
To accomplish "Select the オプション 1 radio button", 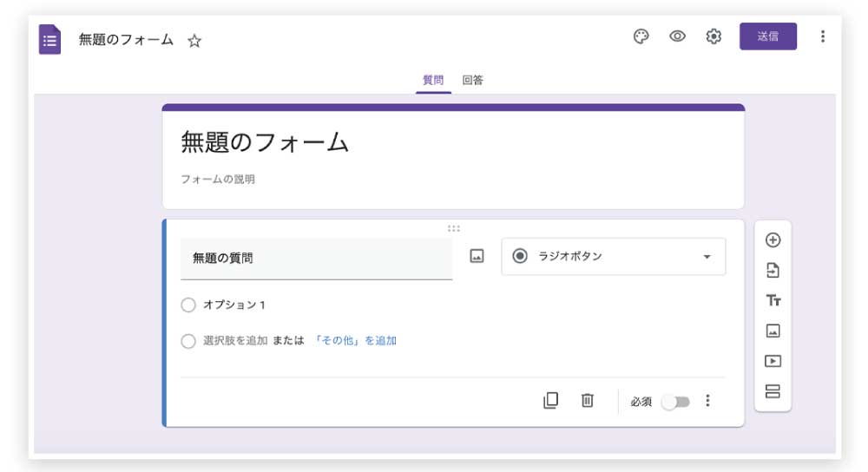I will click(x=188, y=305).
